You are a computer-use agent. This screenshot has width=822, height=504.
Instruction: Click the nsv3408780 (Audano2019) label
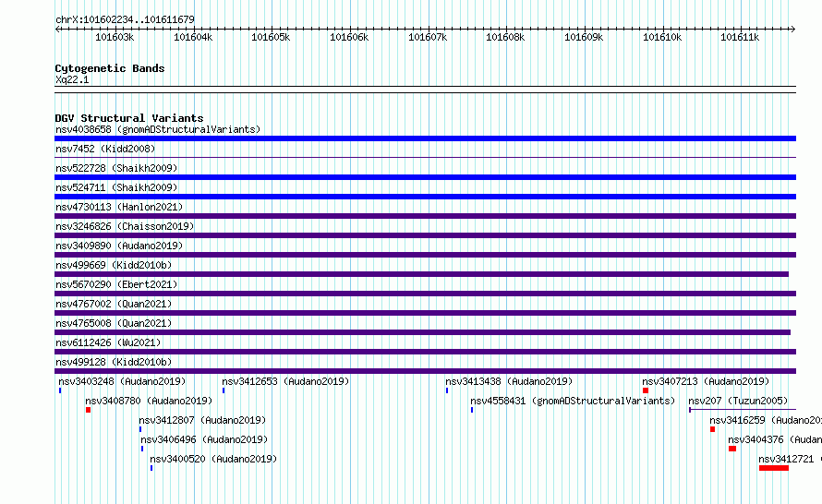149,401
